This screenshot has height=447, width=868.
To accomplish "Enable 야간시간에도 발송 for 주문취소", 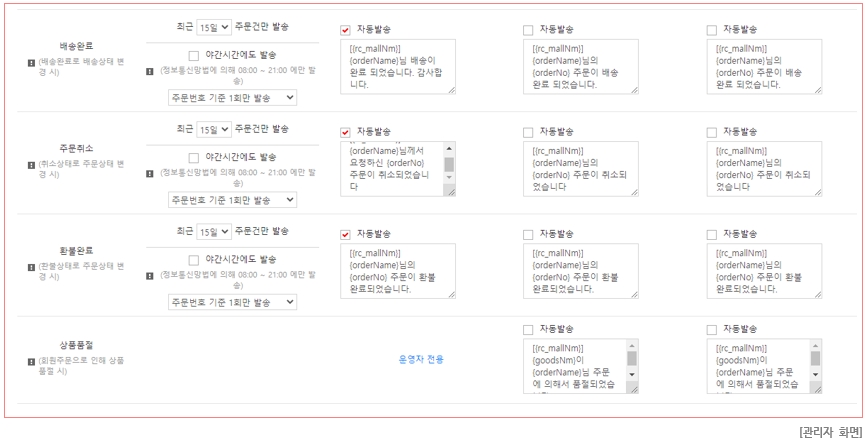I will 195,157.
